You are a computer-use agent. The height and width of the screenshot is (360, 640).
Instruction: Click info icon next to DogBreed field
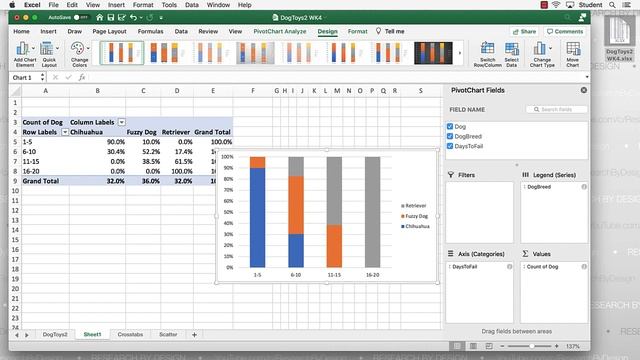[584, 187]
